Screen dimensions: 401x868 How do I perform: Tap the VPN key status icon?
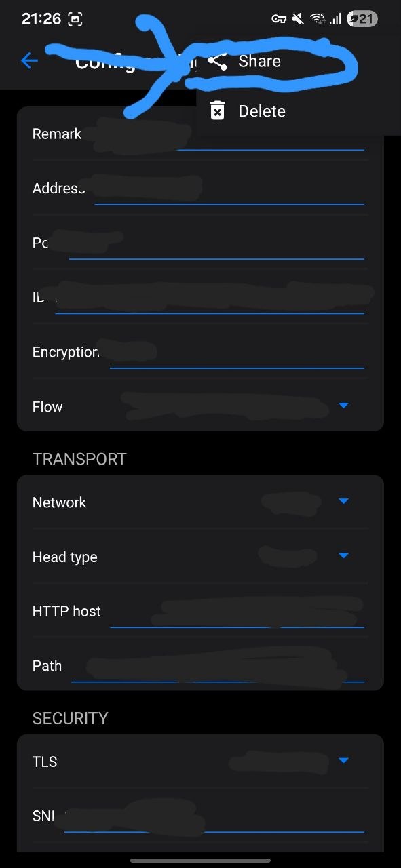[279, 19]
